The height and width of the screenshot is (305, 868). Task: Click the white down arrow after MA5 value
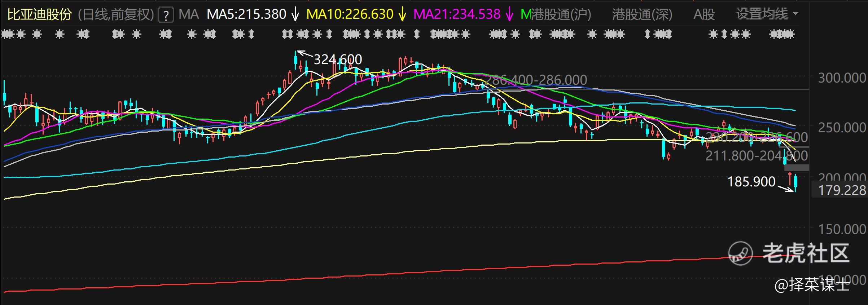295,14
